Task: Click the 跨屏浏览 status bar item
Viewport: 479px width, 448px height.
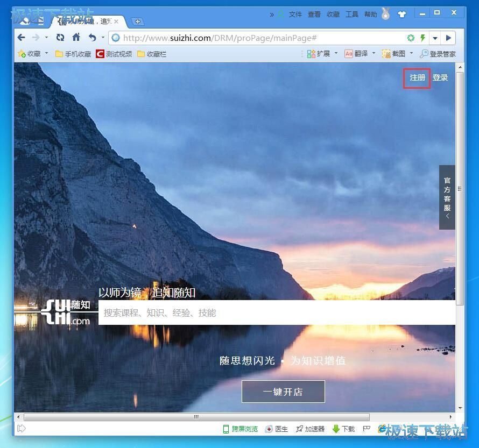Action: click(x=241, y=429)
